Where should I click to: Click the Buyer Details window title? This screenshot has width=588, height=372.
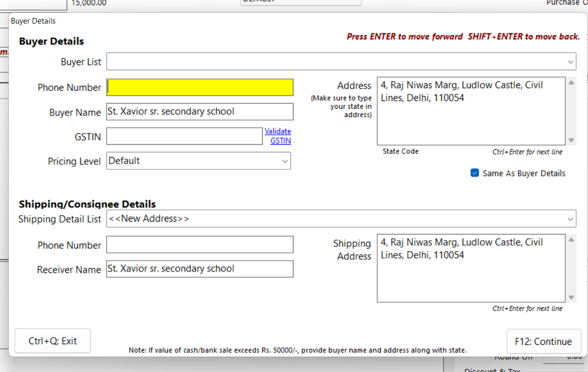pyautogui.click(x=33, y=21)
